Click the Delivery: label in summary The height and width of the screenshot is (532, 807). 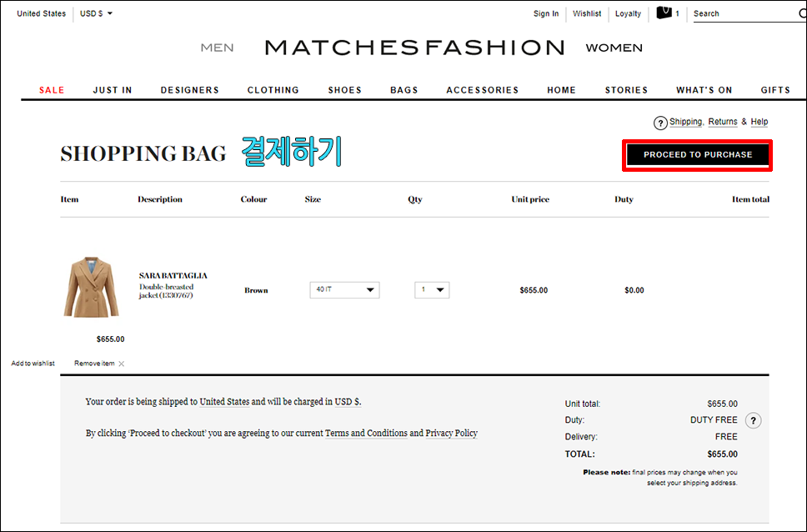581,437
